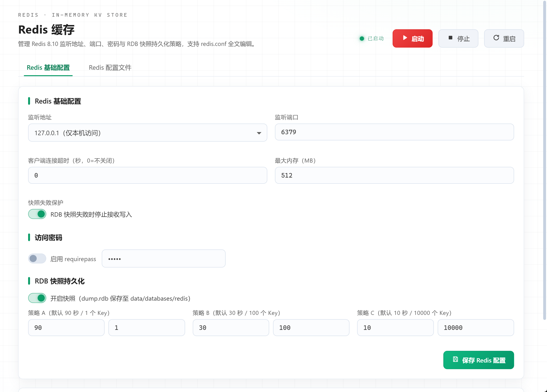Click the requirepass password field
The height and width of the screenshot is (392, 547).
(163, 258)
